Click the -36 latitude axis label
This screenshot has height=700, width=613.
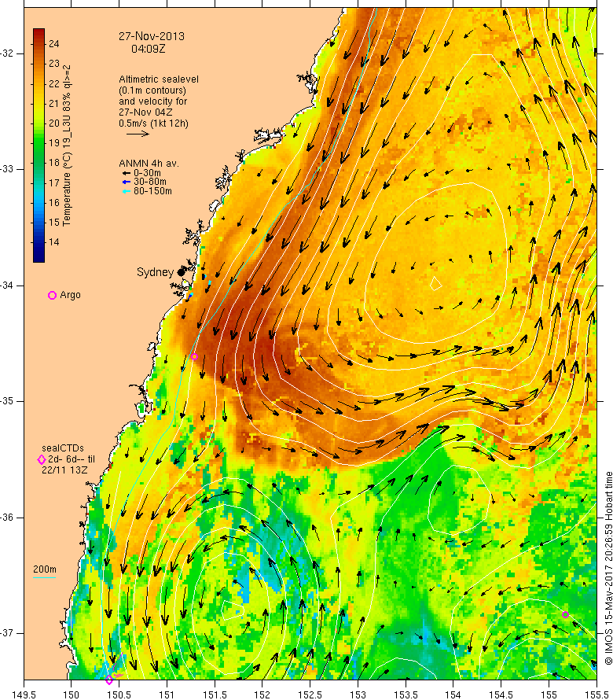6,518
